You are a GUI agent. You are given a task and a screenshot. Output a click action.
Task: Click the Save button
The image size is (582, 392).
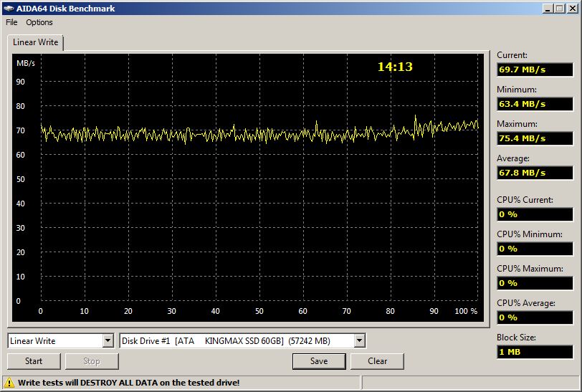pyautogui.click(x=319, y=361)
